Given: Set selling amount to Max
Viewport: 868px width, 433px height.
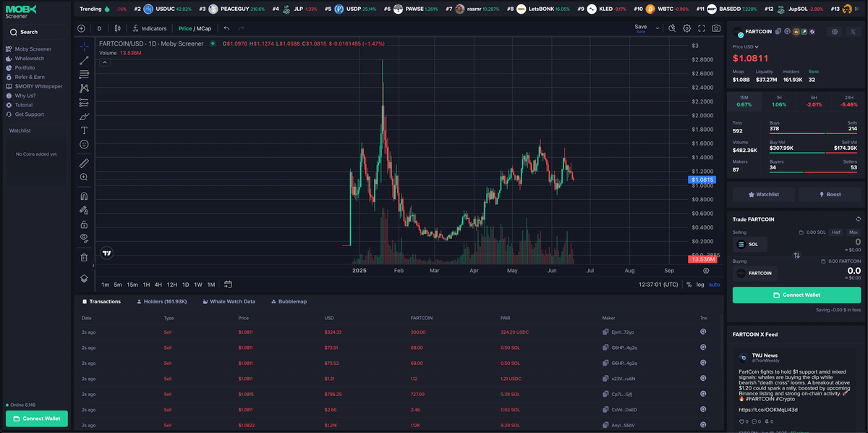Looking at the screenshot, I should [854, 232].
